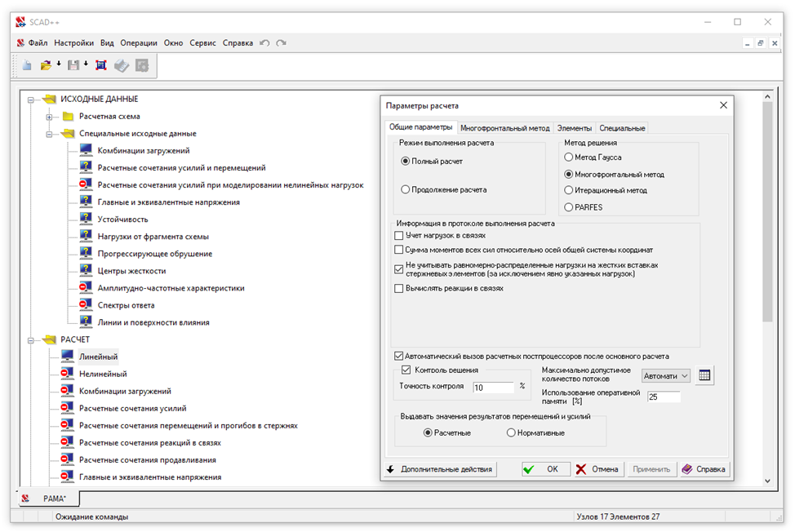Click the Точность контроля input field
This screenshot has height=532, width=795.
[x=493, y=388]
